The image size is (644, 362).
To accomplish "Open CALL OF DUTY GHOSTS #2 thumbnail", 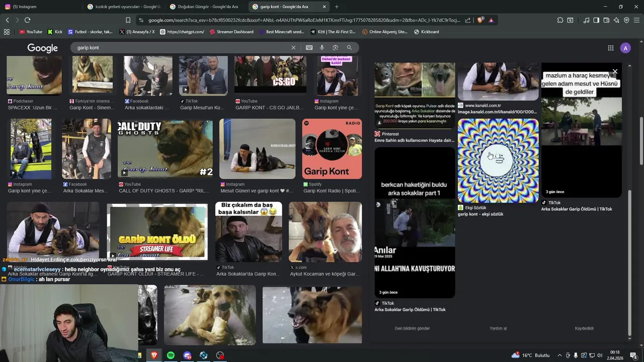I will (165, 149).
